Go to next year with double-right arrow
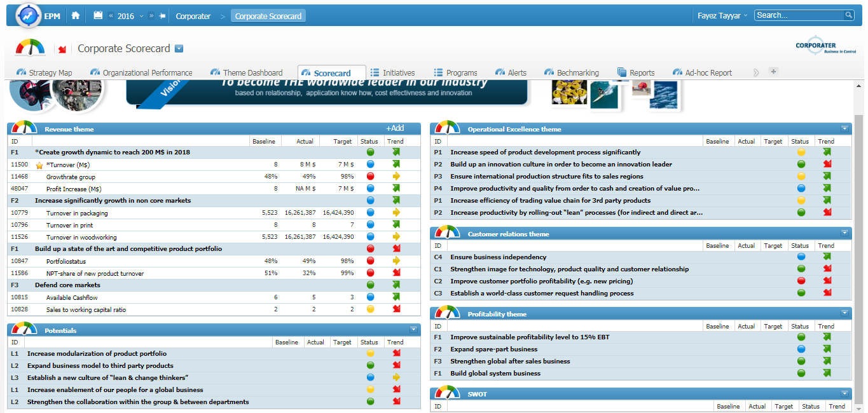This screenshot has width=868, height=413. click(151, 16)
